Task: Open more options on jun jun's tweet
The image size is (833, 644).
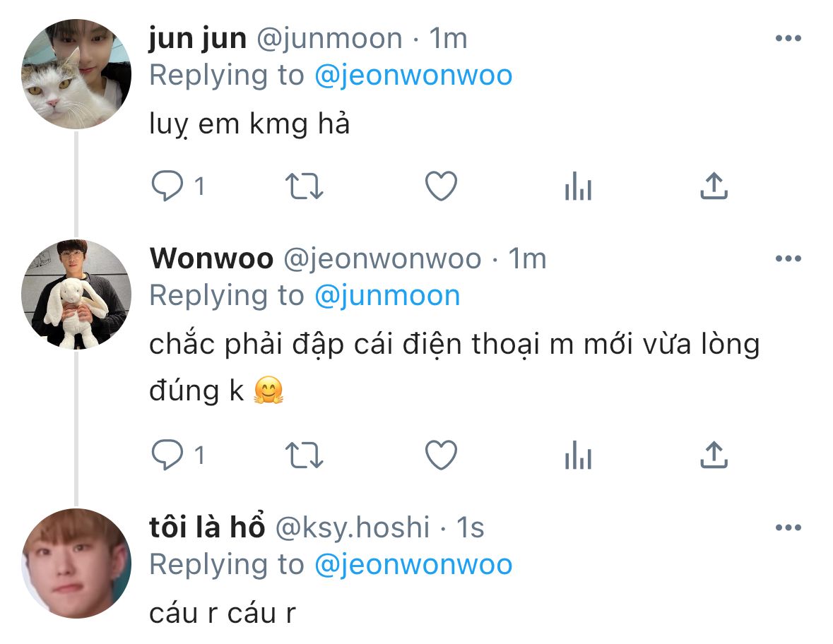Action: [788, 38]
